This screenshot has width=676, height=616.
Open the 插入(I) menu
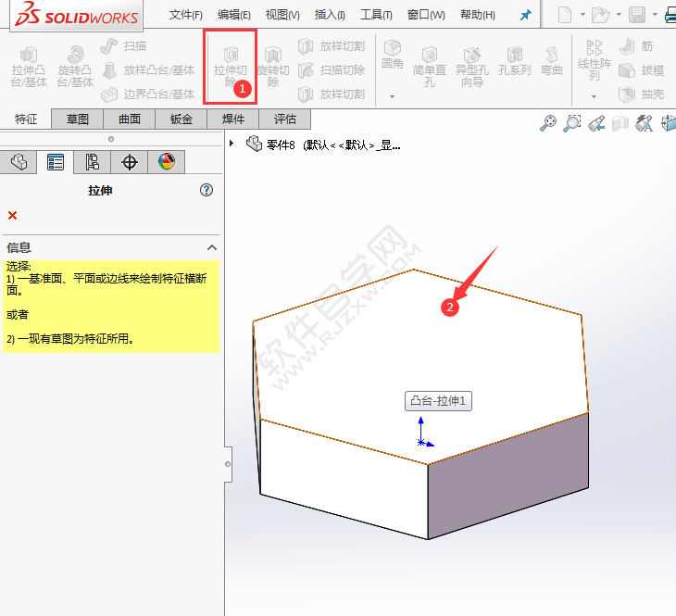tap(330, 15)
